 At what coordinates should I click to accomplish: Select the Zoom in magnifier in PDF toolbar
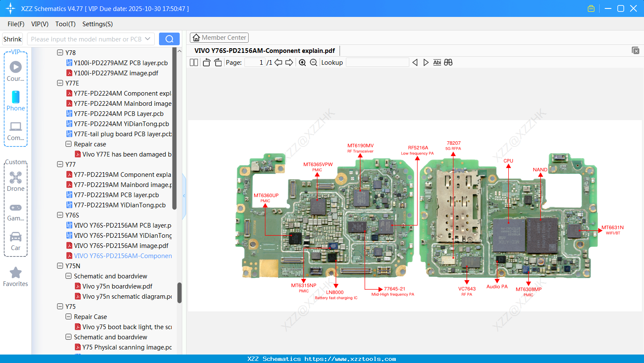[302, 62]
